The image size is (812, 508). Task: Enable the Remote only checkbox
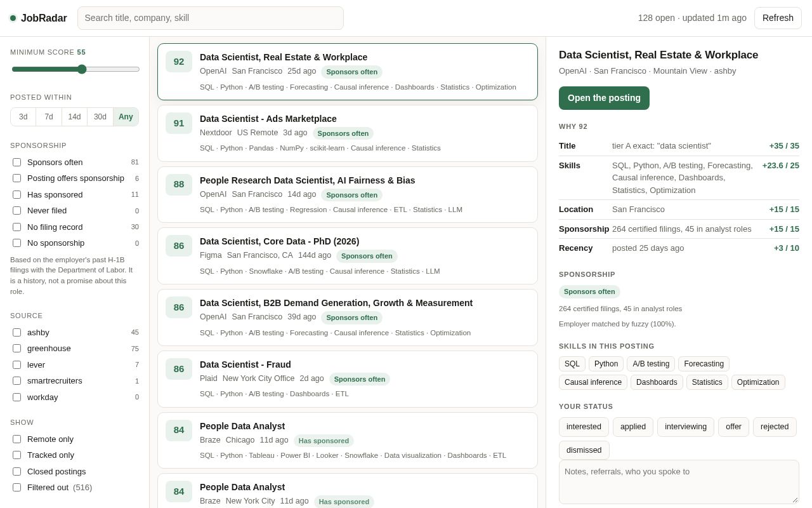click(16, 439)
